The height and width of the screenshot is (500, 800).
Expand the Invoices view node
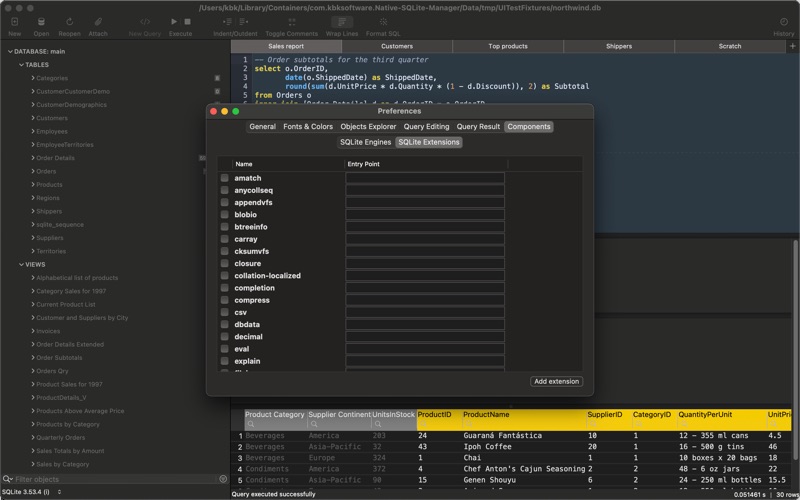pos(33,331)
